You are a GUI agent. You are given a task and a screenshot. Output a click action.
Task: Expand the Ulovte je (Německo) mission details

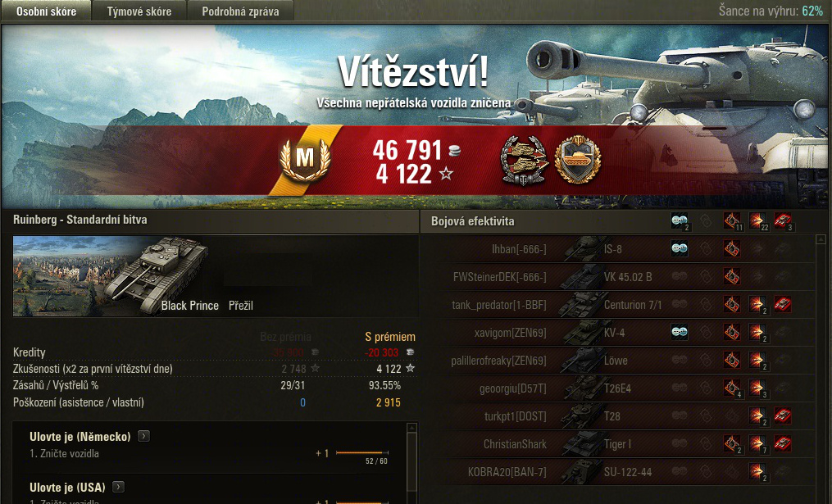point(143,436)
